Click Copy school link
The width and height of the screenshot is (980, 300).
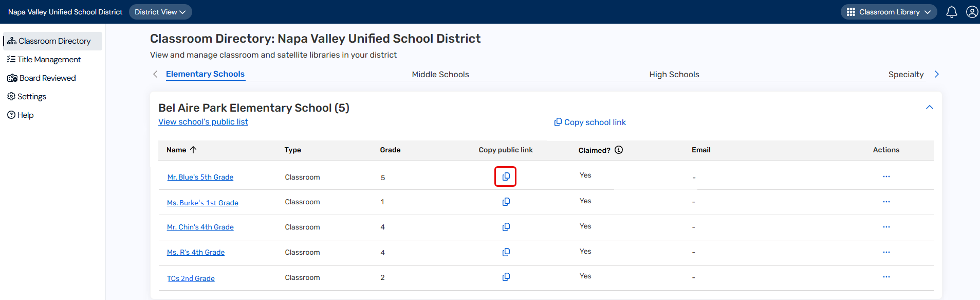pyautogui.click(x=590, y=122)
